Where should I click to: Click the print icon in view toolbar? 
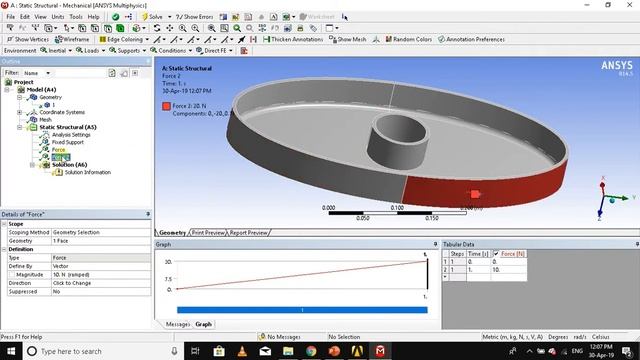tap(300, 28)
